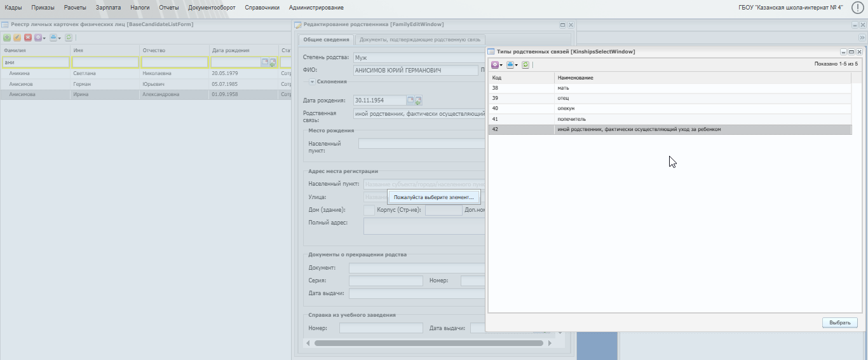Open the Print dropdown arrow in registry toolbar
Image resolution: width=868 pixels, height=360 pixels.
click(x=60, y=38)
